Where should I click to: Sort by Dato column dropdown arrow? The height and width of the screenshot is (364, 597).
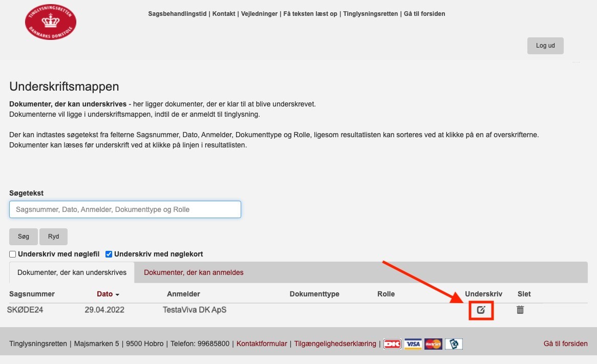[x=117, y=295]
